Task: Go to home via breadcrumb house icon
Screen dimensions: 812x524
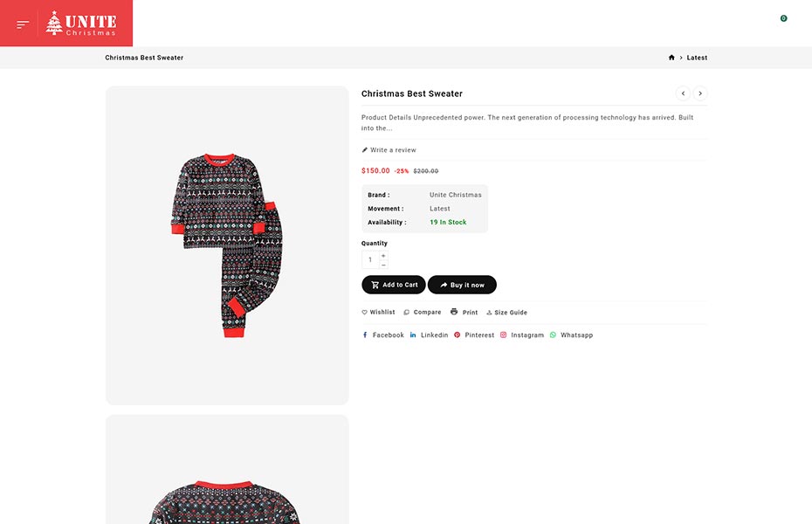Action: pyautogui.click(x=671, y=58)
